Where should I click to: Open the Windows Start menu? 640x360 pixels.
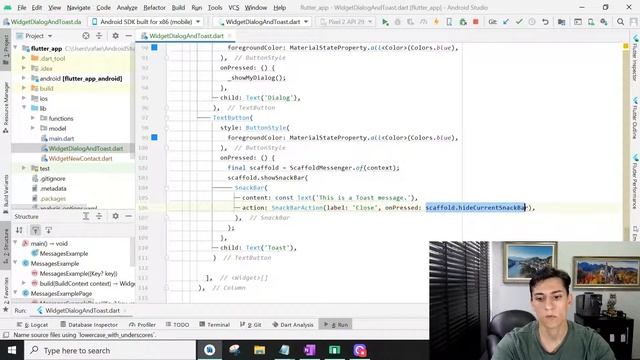pyautogui.click(x=12, y=350)
